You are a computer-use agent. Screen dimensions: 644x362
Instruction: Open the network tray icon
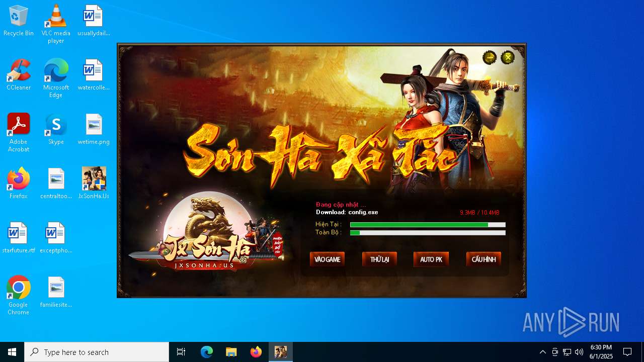567,352
